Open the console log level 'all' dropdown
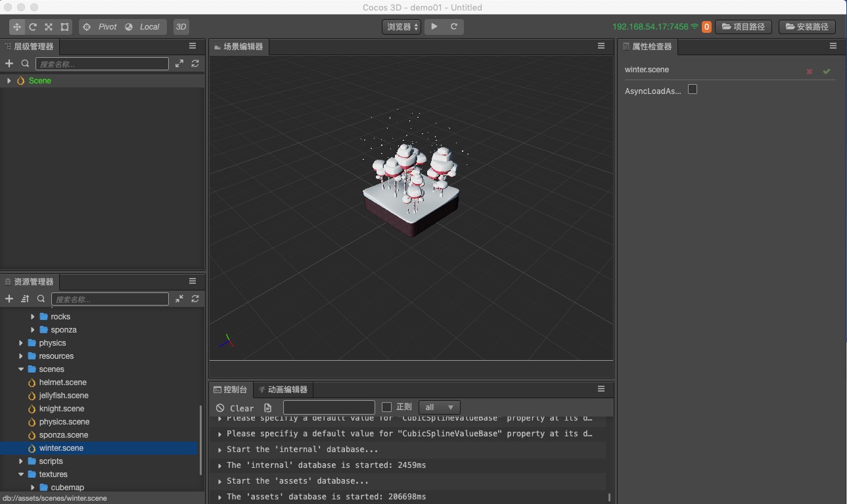 point(439,407)
